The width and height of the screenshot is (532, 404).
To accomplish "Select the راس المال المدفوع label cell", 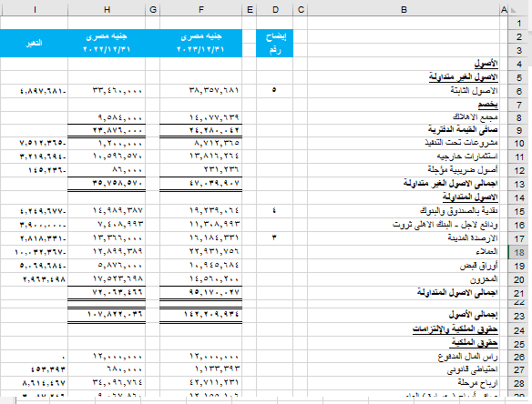I will point(404,357).
